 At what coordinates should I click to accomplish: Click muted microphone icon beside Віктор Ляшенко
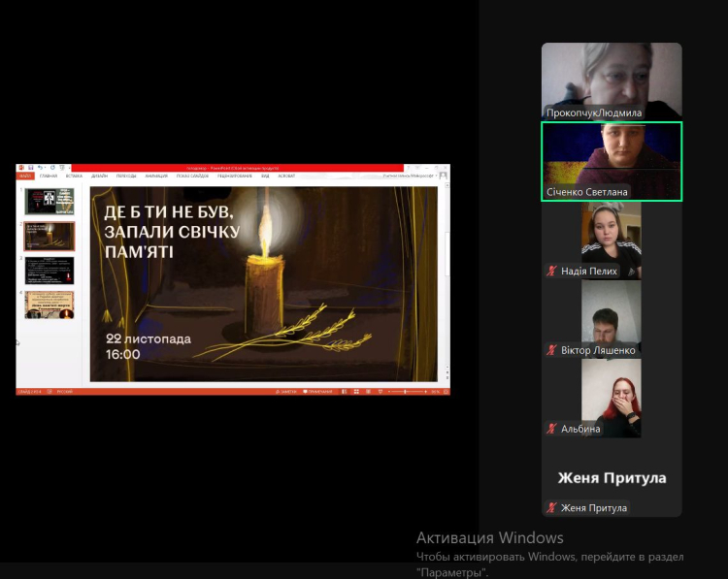tap(551, 349)
